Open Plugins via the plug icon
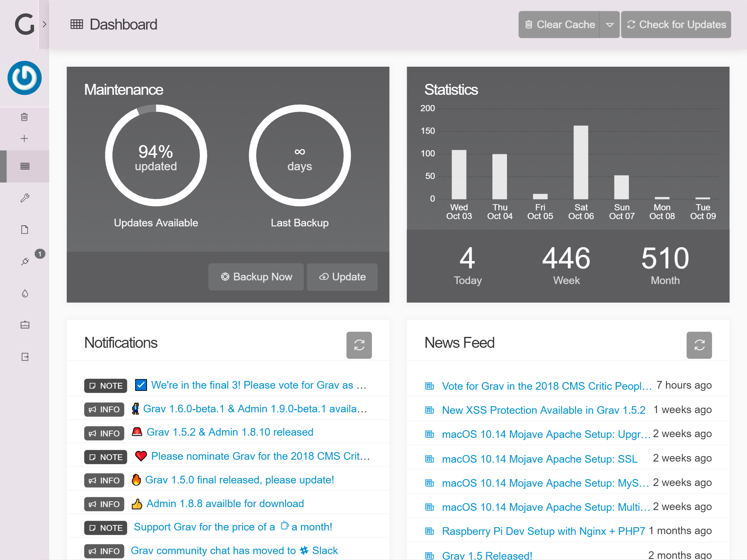Viewport: 747px width, 560px height. click(x=25, y=261)
